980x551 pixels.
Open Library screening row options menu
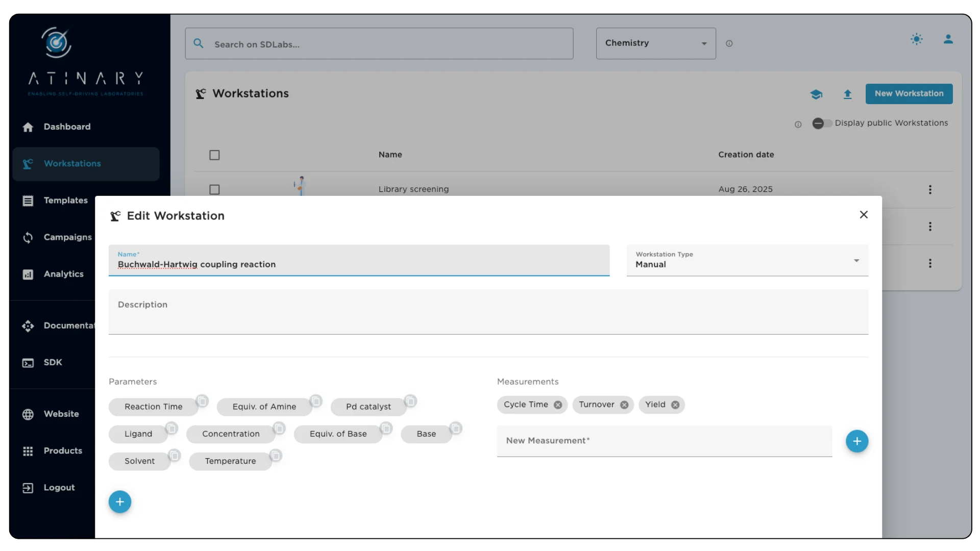point(930,190)
